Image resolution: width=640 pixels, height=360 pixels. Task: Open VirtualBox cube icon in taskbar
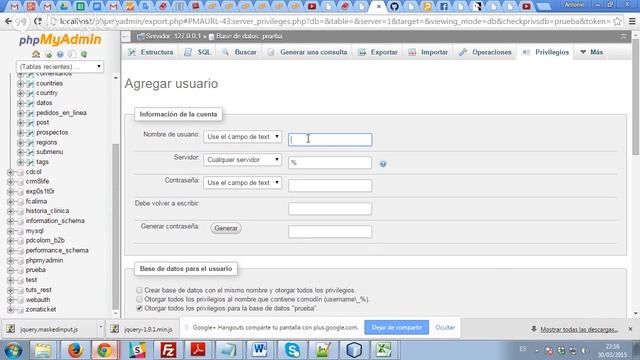click(353, 350)
